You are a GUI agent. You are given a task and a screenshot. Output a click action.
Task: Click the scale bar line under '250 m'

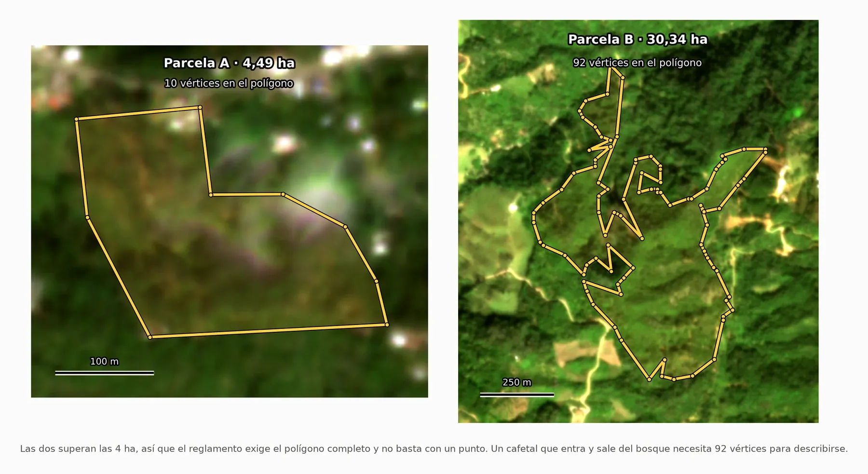[517, 395]
